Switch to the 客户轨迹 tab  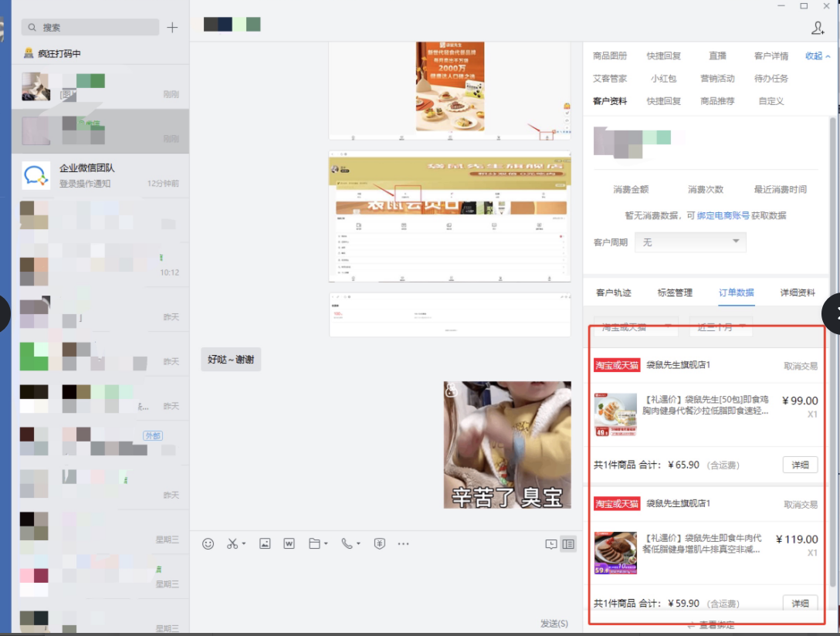614,293
